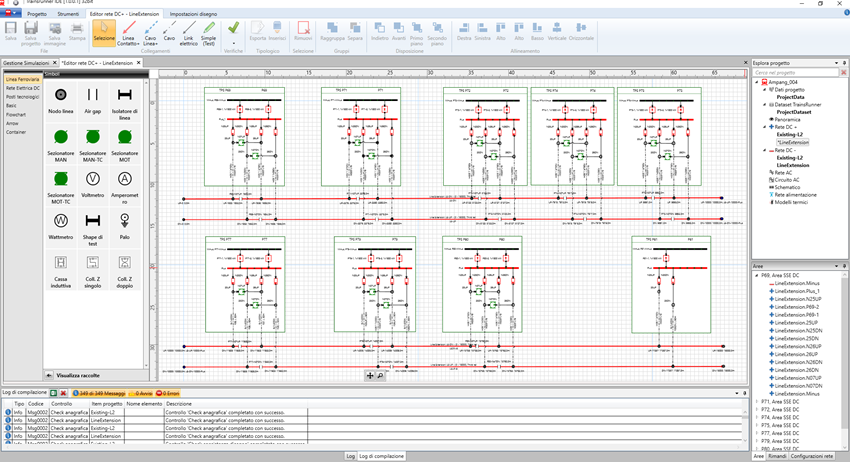Run Verifiche with green checkmark
This screenshot has height=462, width=850.
click(x=234, y=27)
